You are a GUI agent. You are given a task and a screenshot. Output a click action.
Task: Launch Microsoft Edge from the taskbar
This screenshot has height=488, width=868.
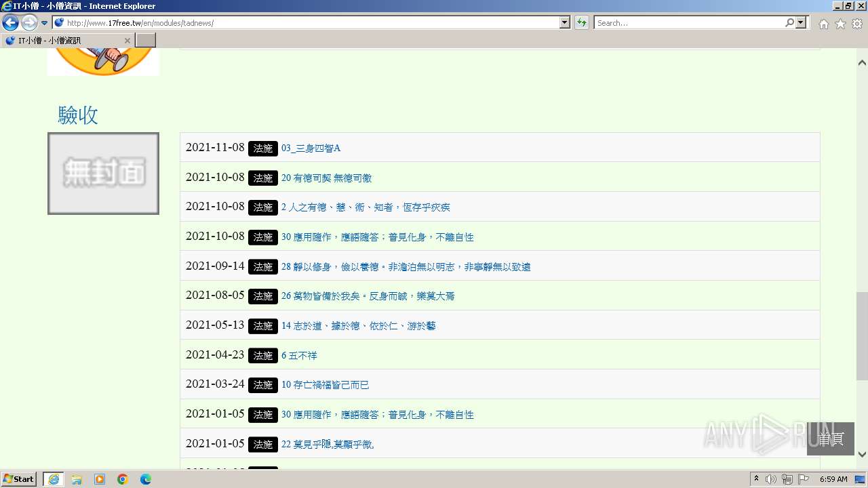pos(146,479)
